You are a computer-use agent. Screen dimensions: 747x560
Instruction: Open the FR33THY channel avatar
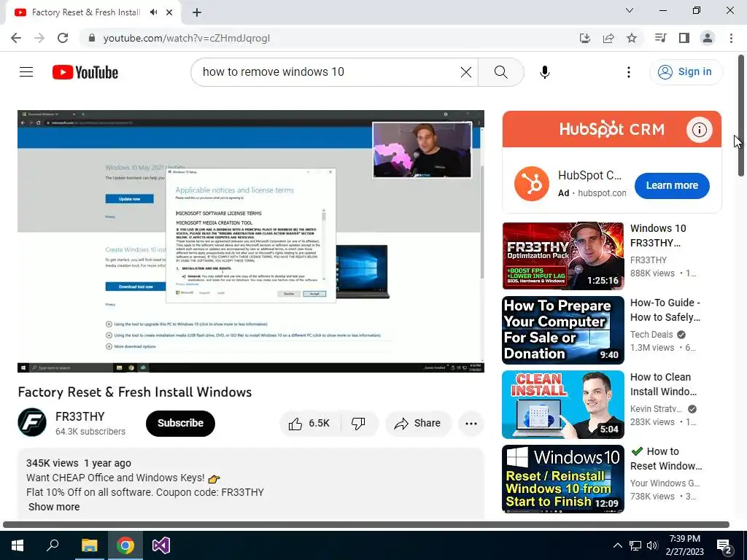[x=32, y=422]
